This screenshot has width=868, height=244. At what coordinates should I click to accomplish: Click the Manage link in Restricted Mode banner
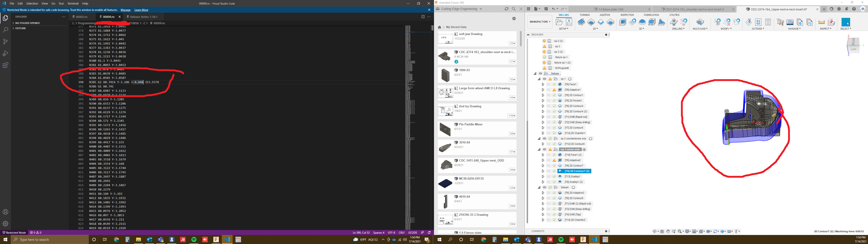tap(125, 10)
